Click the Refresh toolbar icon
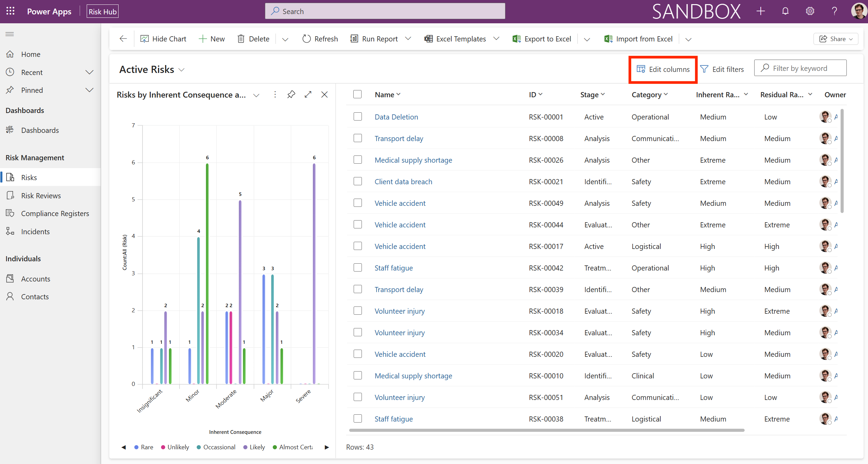 coord(306,39)
